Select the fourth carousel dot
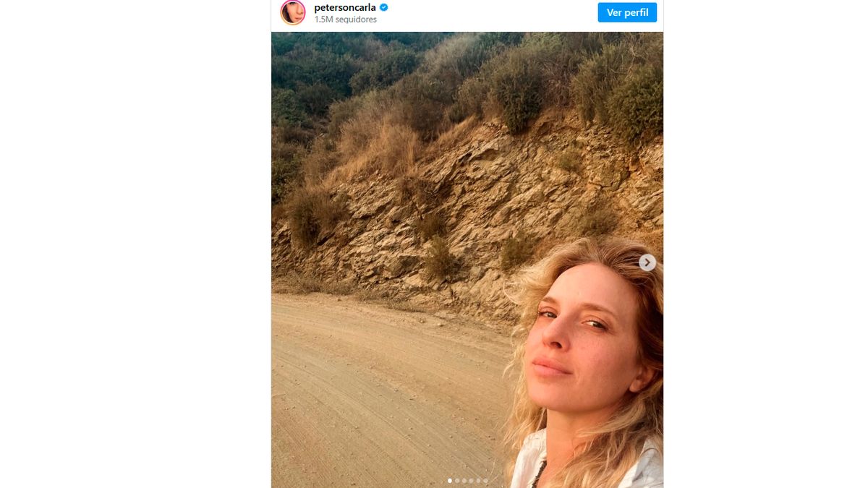The height and width of the screenshot is (488, 868). click(x=471, y=480)
